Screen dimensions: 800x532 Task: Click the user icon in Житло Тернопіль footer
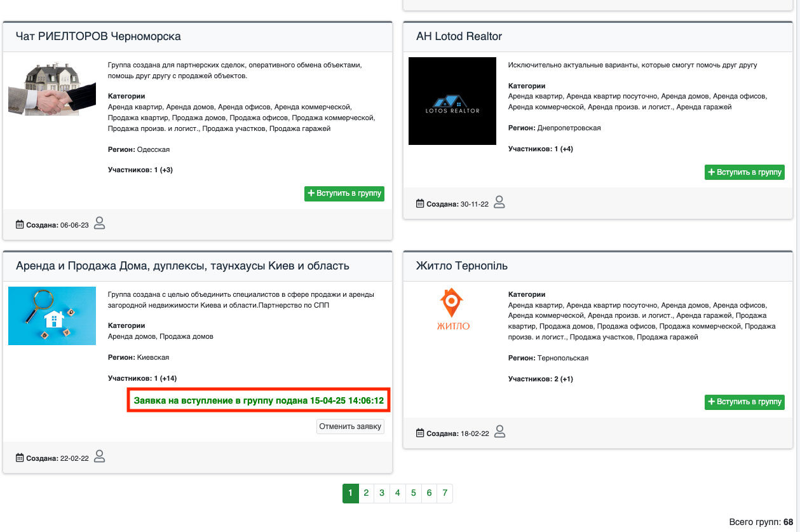(499, 432)
